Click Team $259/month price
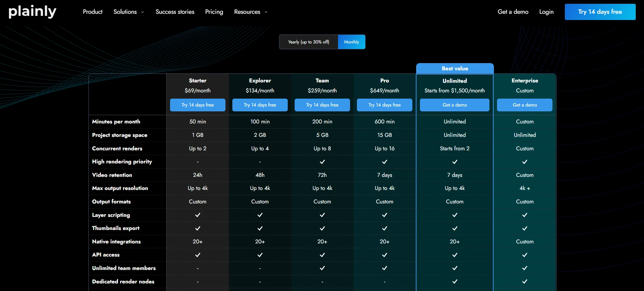The image size is (644, 291). 322,90
